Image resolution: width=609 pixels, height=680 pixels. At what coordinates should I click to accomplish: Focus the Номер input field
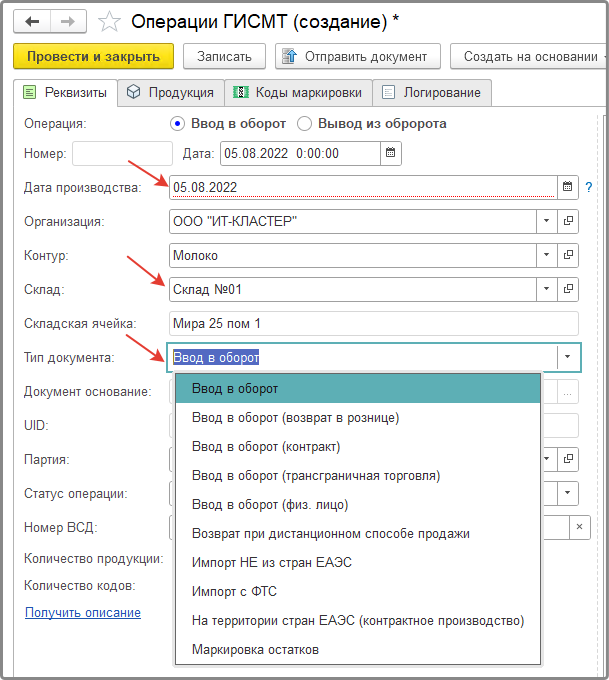point(122,153)
